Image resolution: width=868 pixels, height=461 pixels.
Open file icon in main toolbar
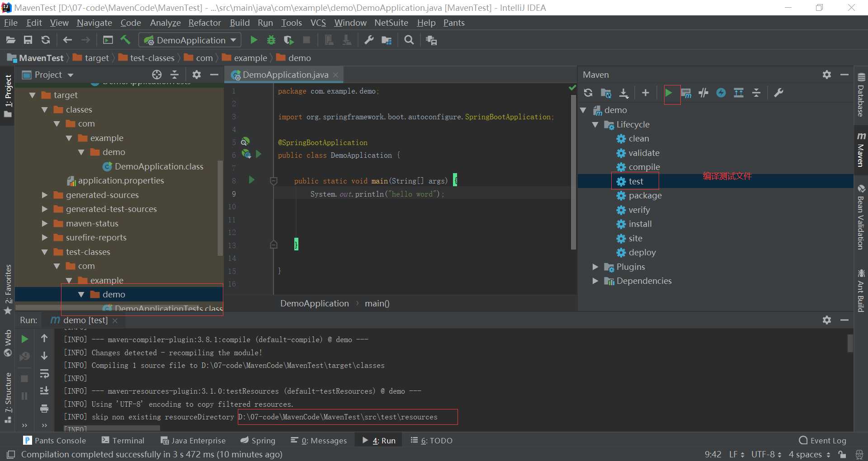coord(11,40)
